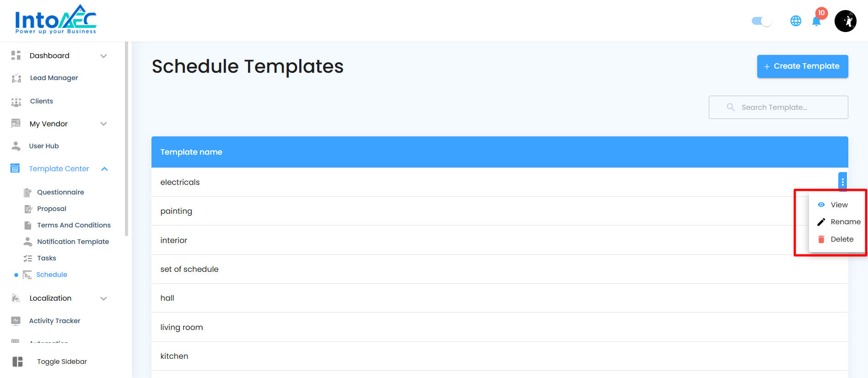Click the Clients sidebar icon
Viewport: 868px width, 378px height.
point(16,102)
